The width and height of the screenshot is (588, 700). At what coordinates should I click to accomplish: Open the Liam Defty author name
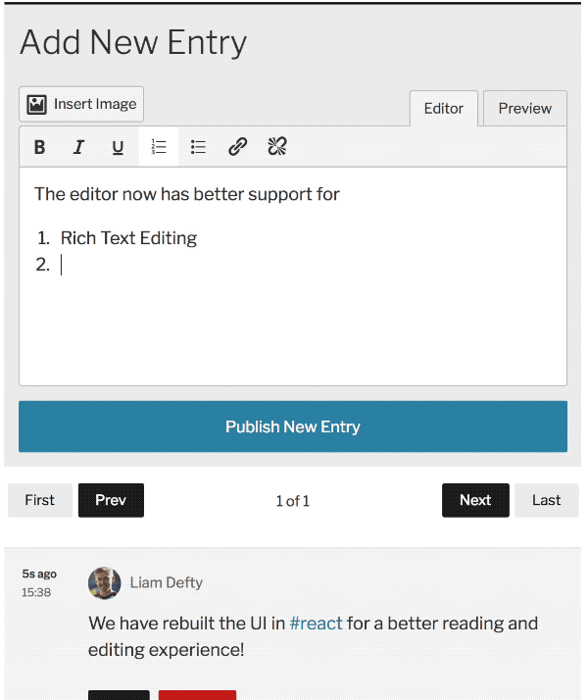coord(166,582)
